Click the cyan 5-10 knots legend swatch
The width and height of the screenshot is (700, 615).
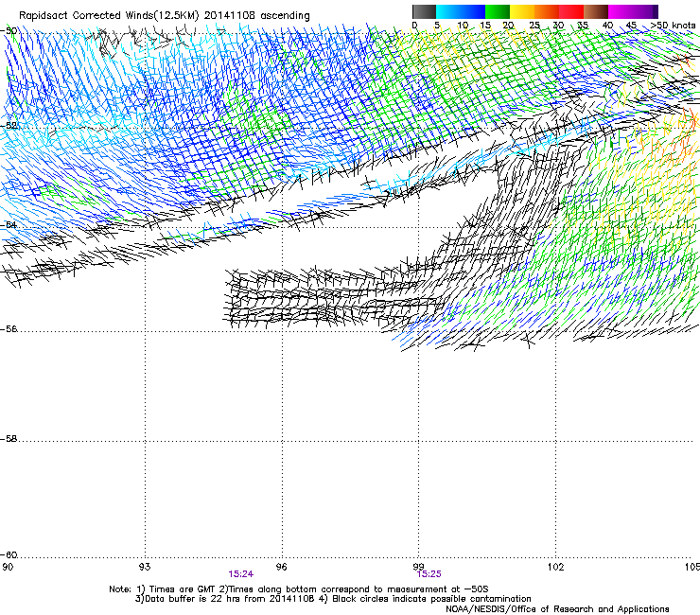coord(448,11)
